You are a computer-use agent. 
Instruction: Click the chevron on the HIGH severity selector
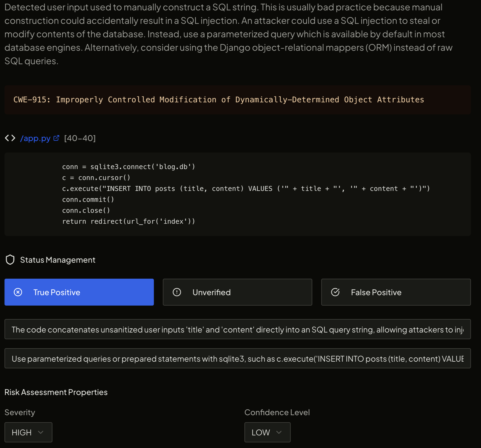click(x=41, y=432)
